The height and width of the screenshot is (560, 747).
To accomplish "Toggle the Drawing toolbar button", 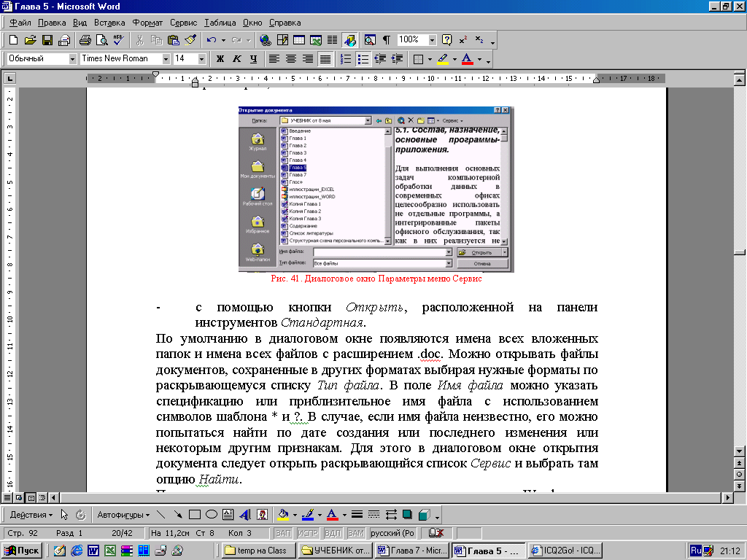I will coord(349,40).
